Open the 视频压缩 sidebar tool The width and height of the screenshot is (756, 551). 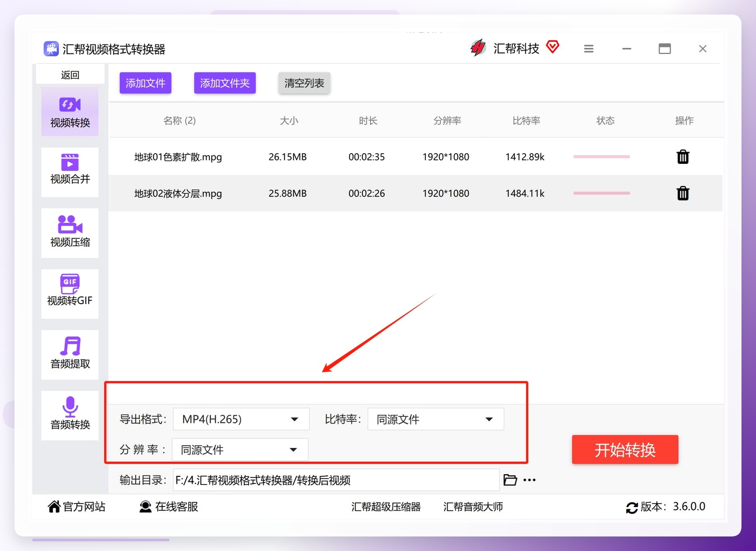point(70,233)
